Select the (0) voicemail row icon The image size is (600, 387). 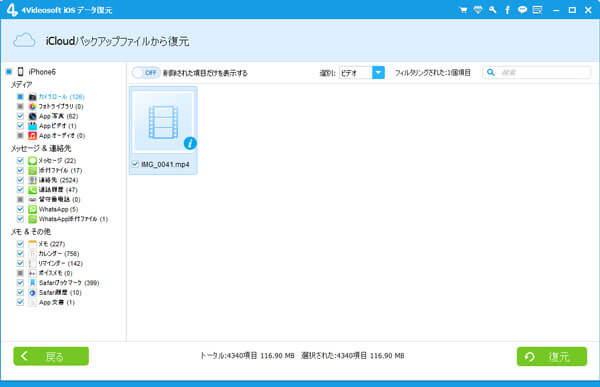tap(33, 199)
